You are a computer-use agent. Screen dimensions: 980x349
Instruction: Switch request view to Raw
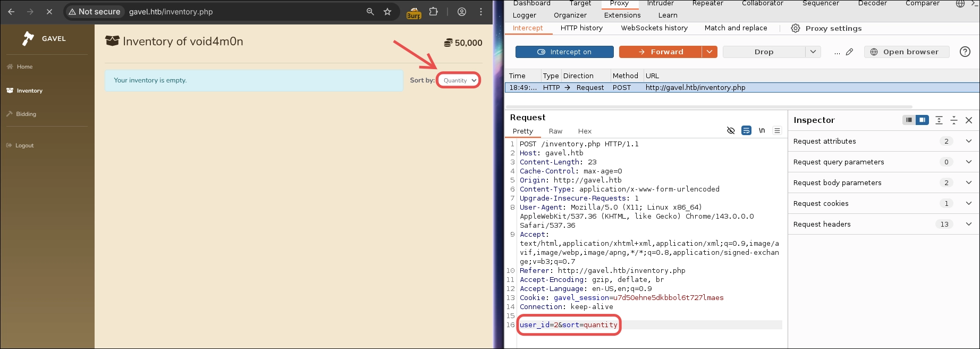pos(555,131)
